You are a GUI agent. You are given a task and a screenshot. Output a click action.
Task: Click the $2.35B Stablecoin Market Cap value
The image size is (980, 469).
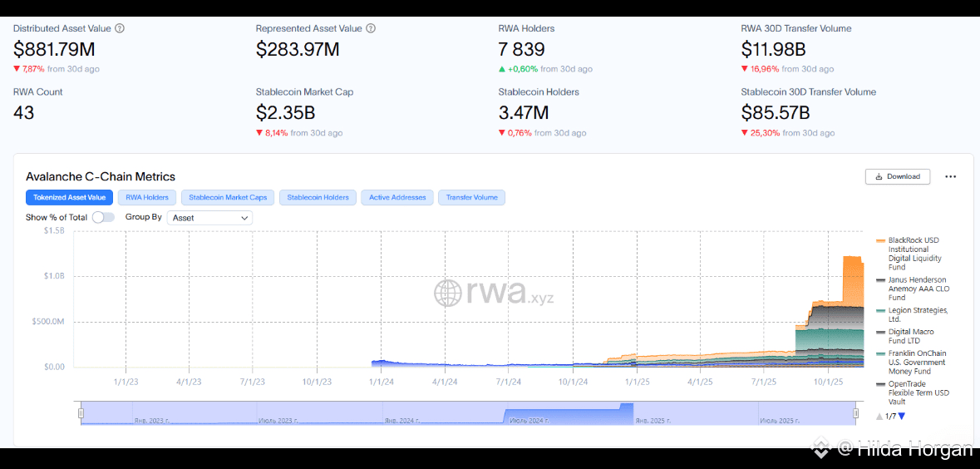[x=285, y=112]
